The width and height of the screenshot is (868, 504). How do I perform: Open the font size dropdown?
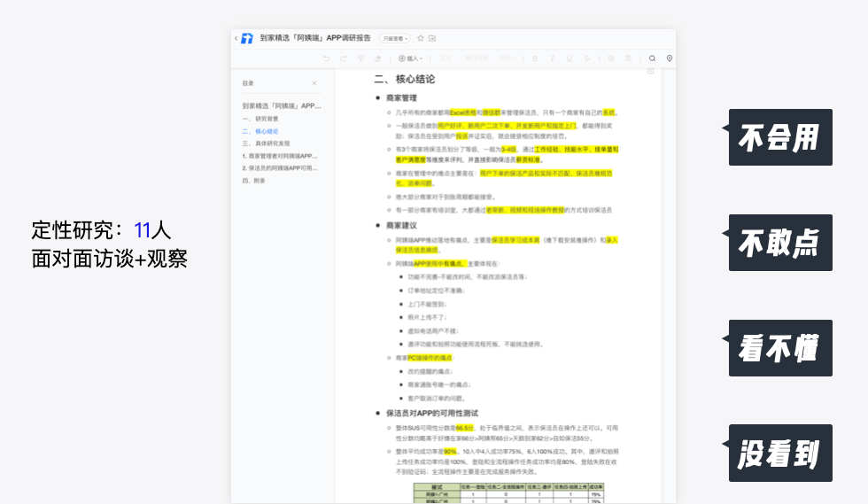tap(508, 58)
